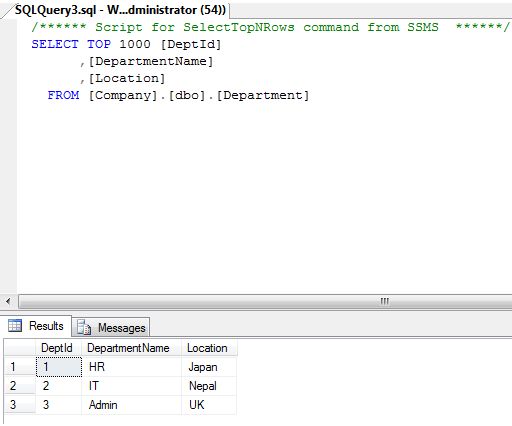Click the Japan location cell
This screenshot has height=426, width=512.
click(x=209, y=367)
